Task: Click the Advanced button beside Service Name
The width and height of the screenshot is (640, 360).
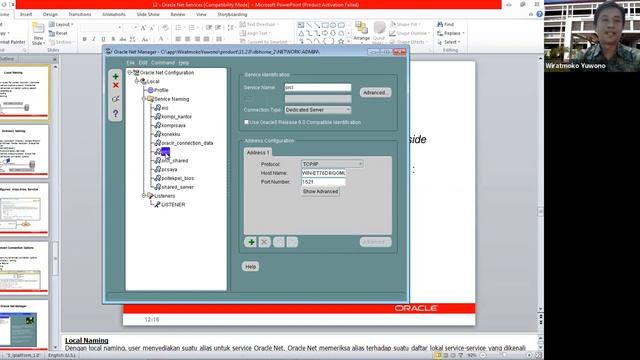Action: click(375, 93)
